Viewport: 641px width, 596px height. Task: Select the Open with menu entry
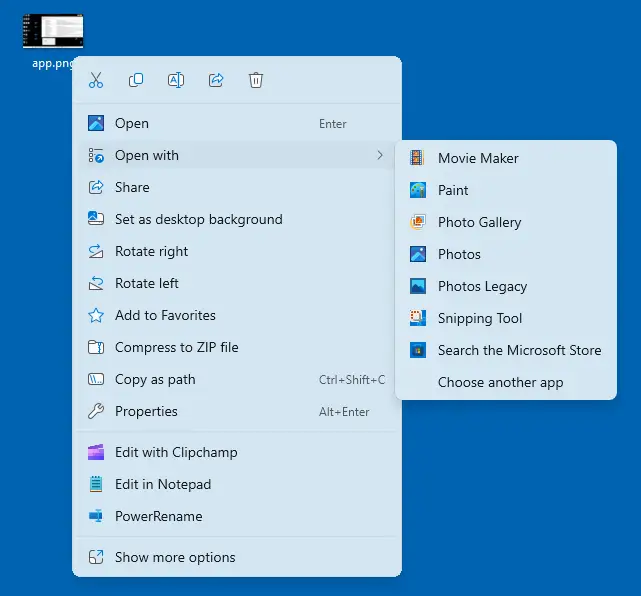(x=237, y=155)
